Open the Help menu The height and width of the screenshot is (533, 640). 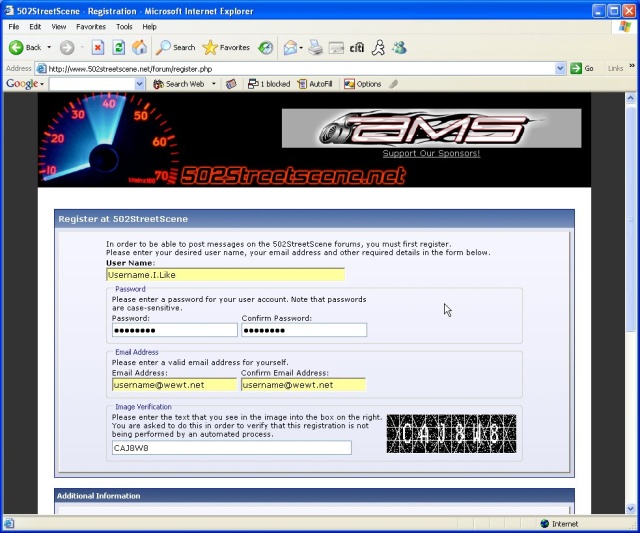pos(149,27)
